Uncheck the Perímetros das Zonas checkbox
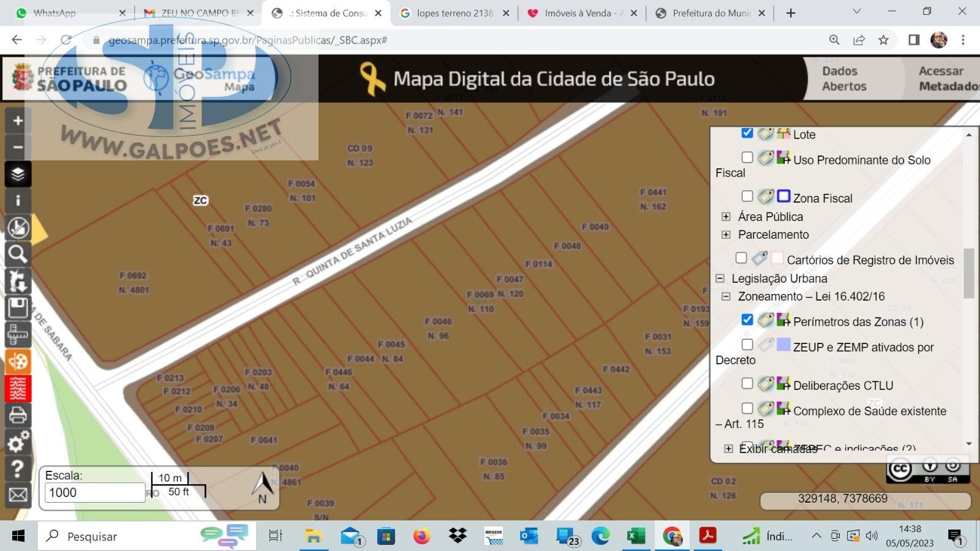Image resolution: width=980 pixels, height=551 pixels. [747, 320]
